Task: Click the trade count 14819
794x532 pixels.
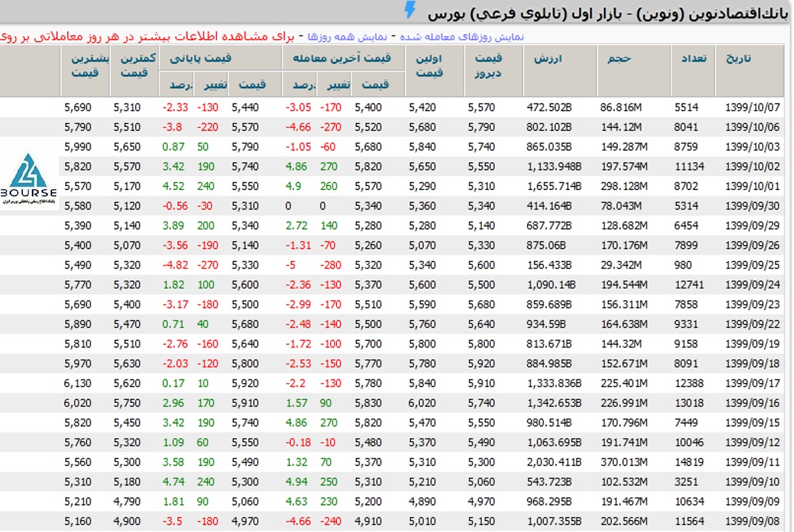Action: 689,463
